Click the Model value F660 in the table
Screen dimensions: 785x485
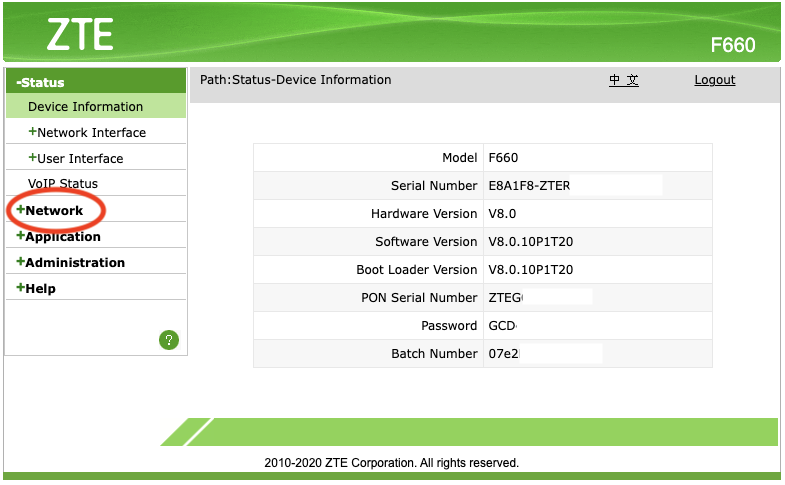(x=503, y=158)
